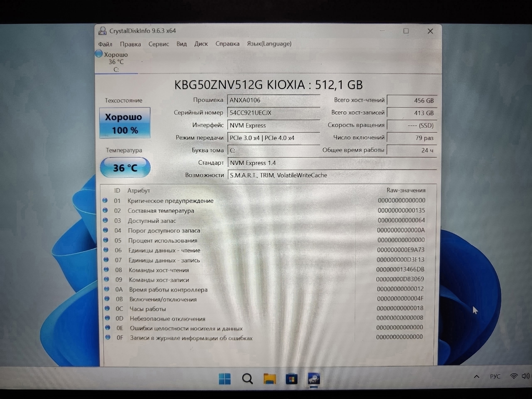Click the status indicator next to "Доступный запас"

coord(106,220)
